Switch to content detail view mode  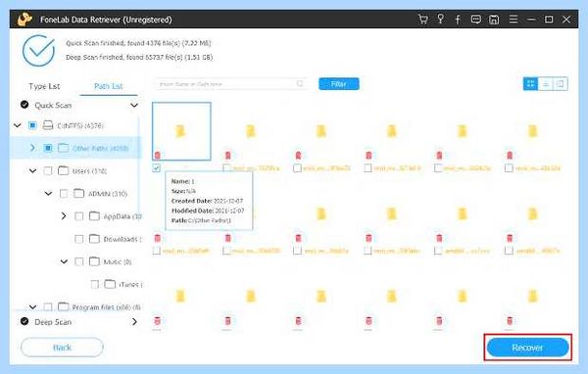[561, 84]
